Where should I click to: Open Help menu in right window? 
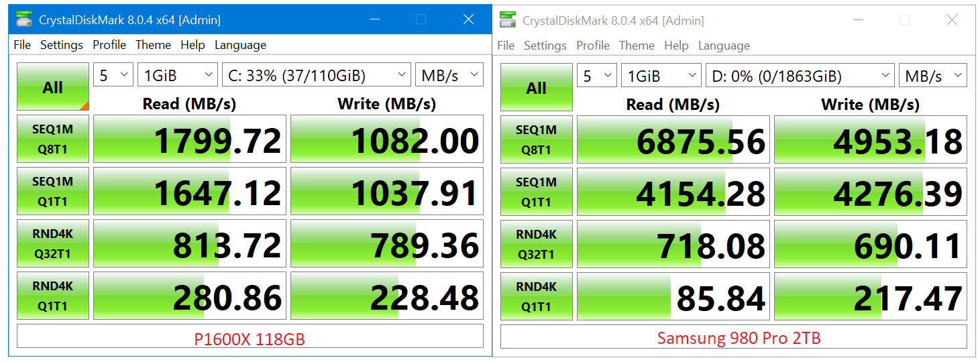676,46
